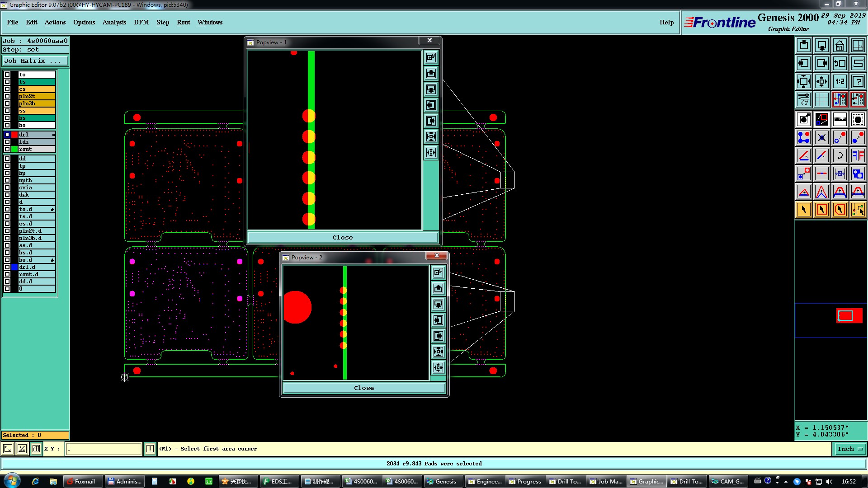Image resolution: width=868 pixels, height=488 pixels.
Task: Click Close button in Popview 1
Action: [x=343, y=237]
